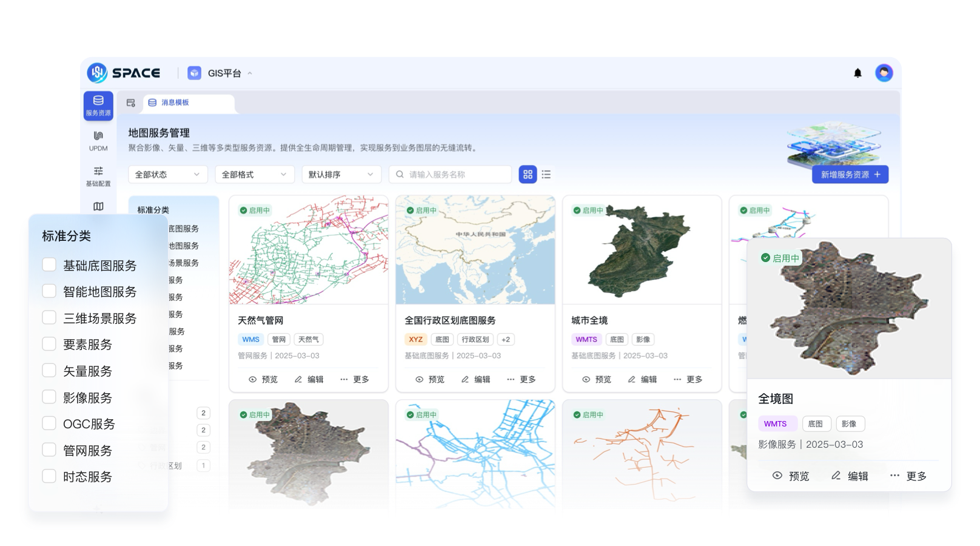Switch to list view of services
The image size is (980, 546).
click(x=545, y=174)
